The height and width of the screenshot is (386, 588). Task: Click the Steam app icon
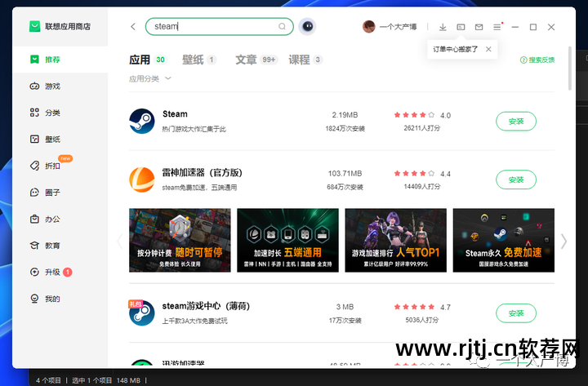point(142,121)
